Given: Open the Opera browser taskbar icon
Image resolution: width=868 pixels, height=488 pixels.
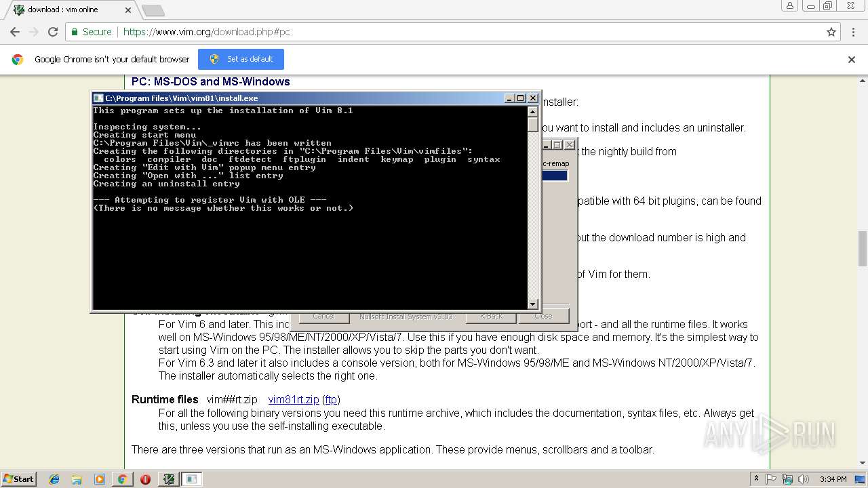Looking at the screenshot, I should 145,479.
